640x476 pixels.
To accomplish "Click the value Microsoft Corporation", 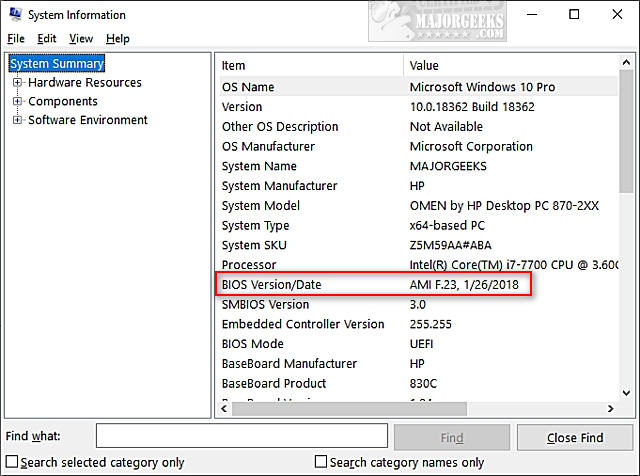I will click(x=471, y=146).
